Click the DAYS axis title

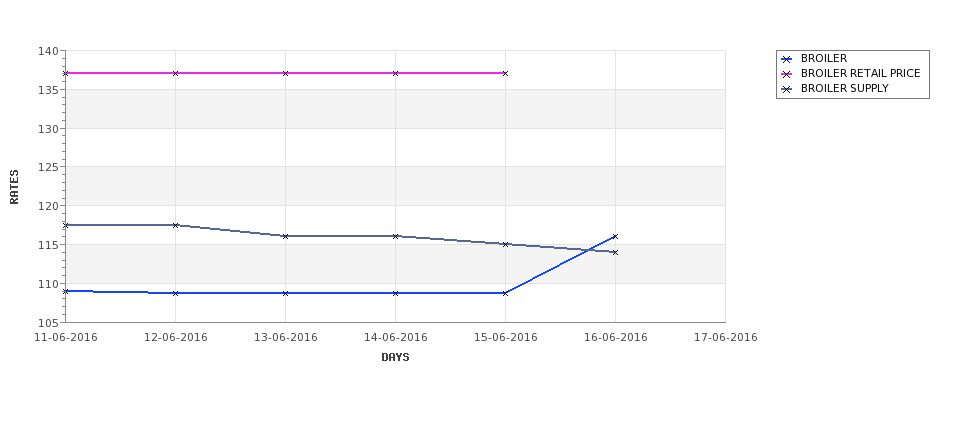click(x=395, y=358)
